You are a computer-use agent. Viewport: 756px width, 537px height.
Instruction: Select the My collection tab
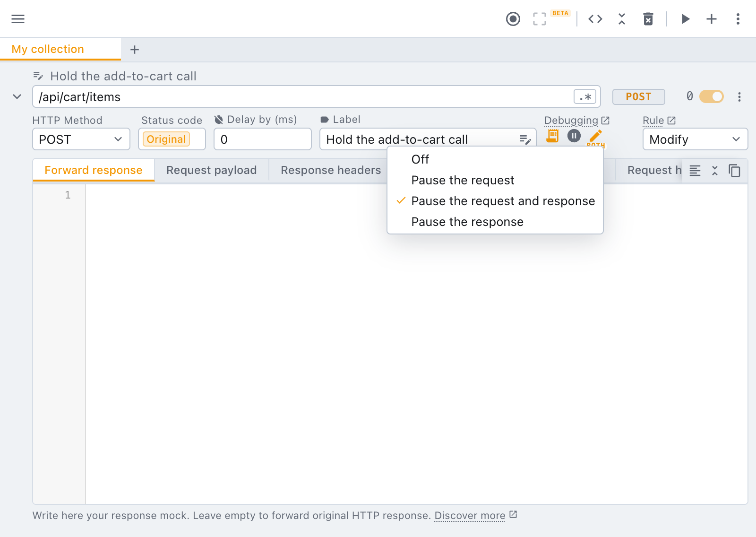[60, 49]
